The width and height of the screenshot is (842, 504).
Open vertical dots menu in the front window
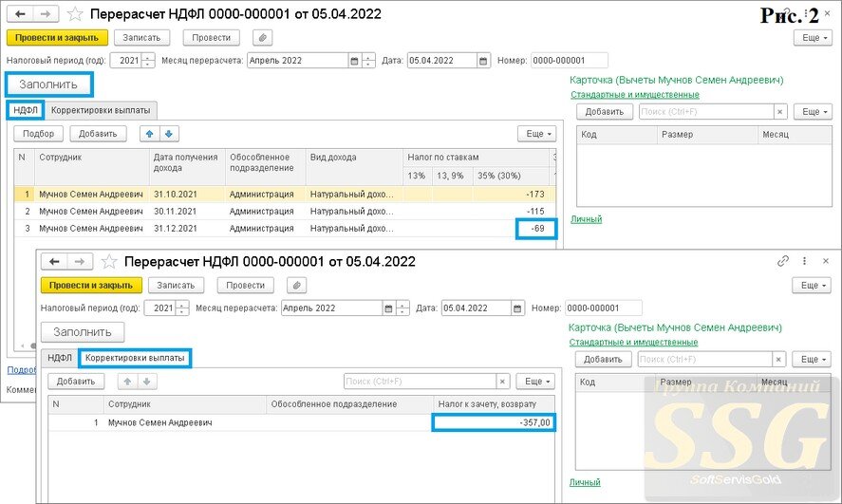pos(804,261)
